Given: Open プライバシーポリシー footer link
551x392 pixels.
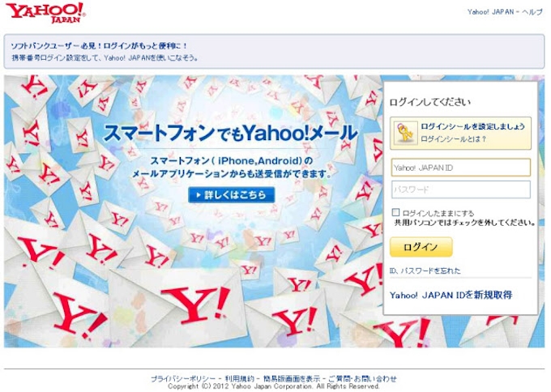Looking at the screenshot, I should point(183,379).
